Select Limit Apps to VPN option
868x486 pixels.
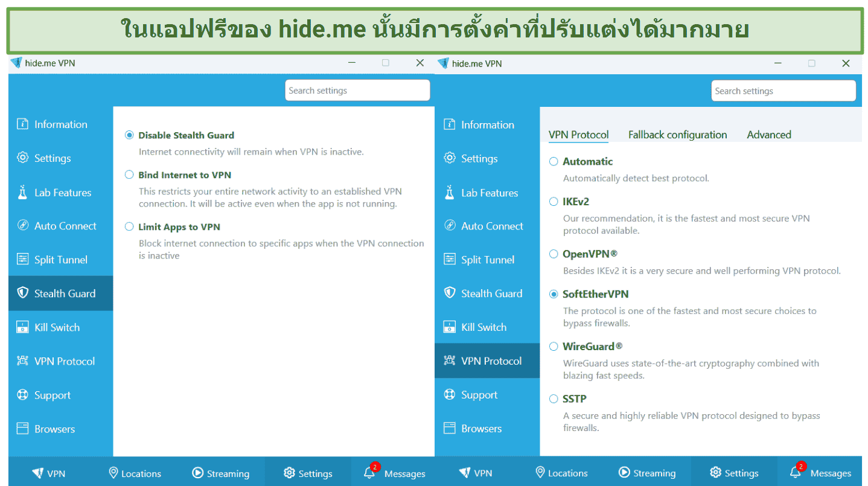pyautogui.click(x=129, y=227)
